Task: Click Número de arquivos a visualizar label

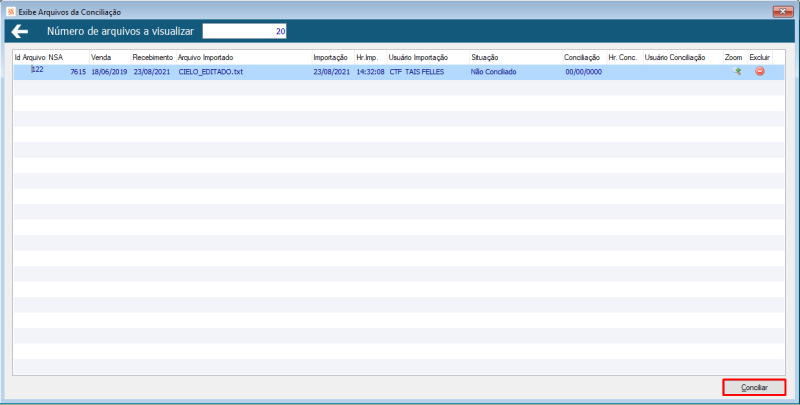Action: pos(120,31)
